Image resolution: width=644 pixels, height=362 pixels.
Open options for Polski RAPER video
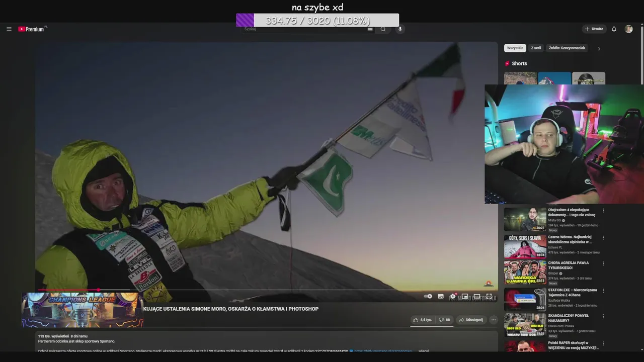coord(603,344)
